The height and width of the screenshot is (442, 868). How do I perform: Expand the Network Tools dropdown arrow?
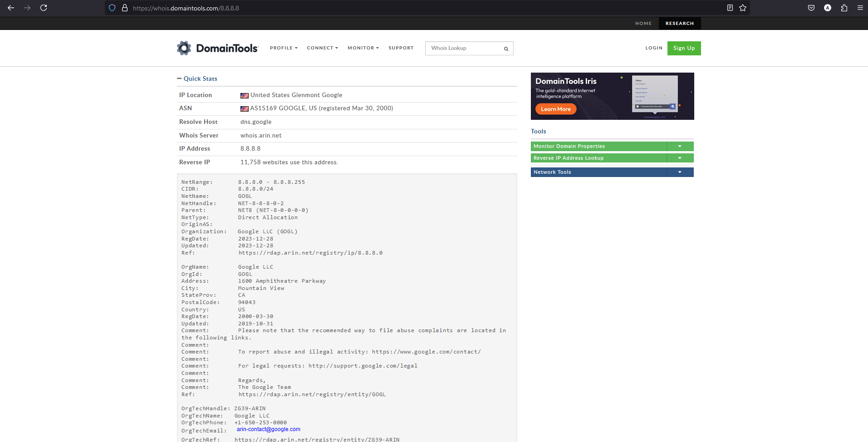[x=680, y=172]
